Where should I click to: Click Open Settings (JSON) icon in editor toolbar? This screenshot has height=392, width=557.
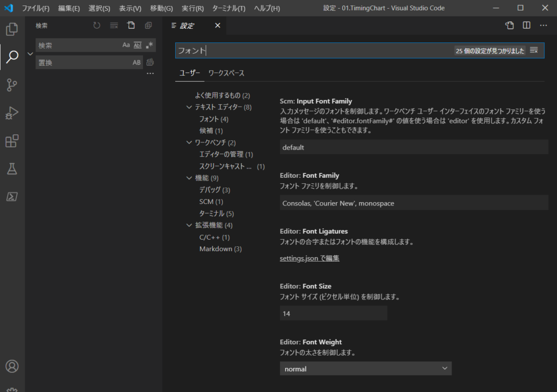pos(509,26)
